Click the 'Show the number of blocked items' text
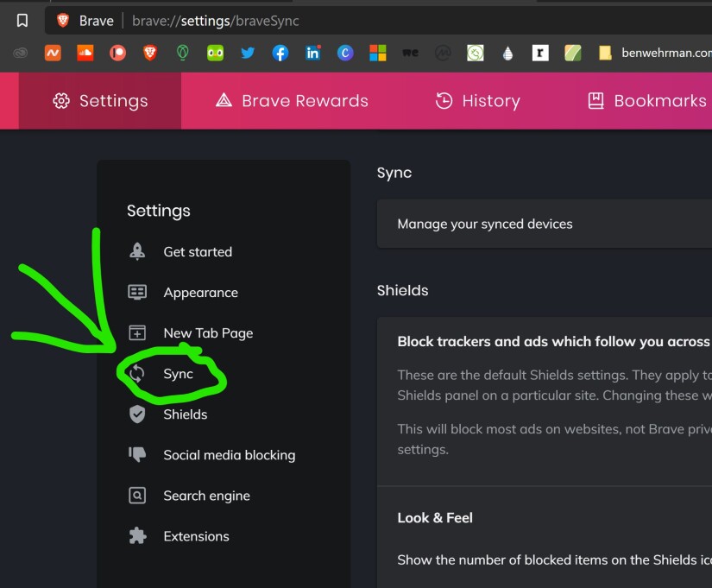Screen dimensions: 712x588 tap(554, 560)
